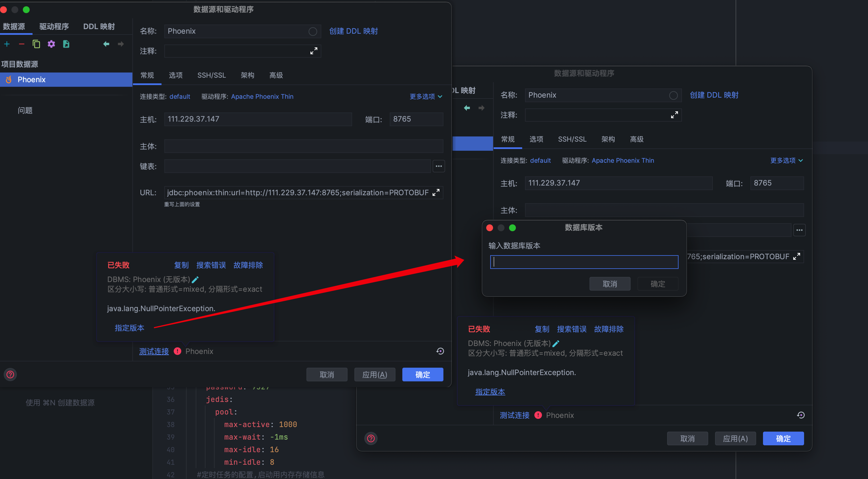
Task: Open SSH/SSL tab in right window
Action: click(x=572, y=139)
